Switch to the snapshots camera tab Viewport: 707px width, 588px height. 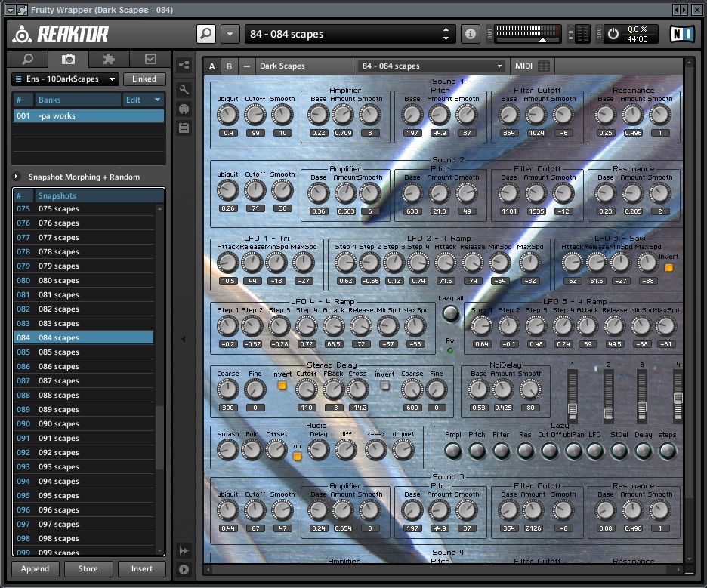pos(68,59)
